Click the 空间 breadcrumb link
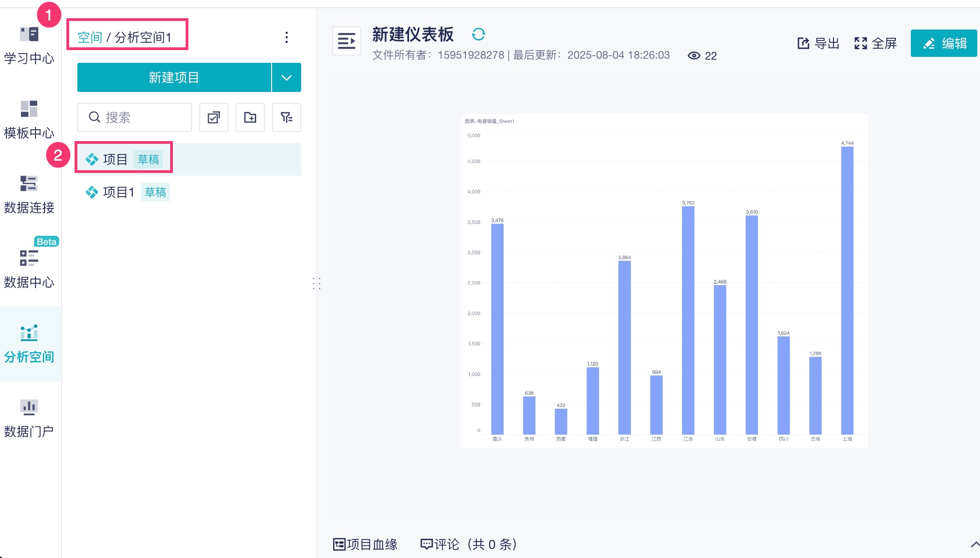The width and height of the screenshot is (980, 558). click(90, 37)
